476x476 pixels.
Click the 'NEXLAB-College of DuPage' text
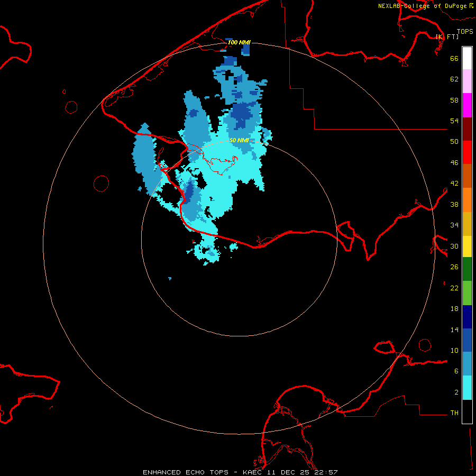(x=422, y=6)
